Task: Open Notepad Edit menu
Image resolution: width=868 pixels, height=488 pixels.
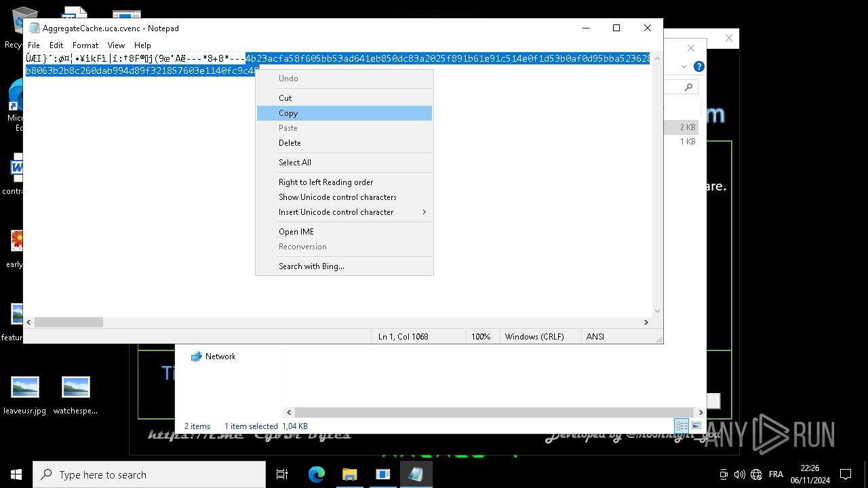Action: [x=56, y=45]
